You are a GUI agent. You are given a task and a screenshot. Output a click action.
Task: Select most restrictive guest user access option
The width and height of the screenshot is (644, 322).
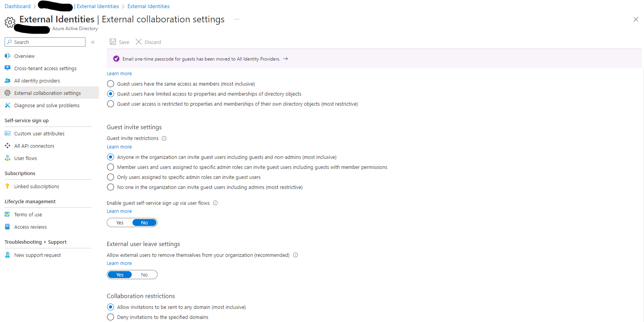pyautogui.click(x=110, y=104)
